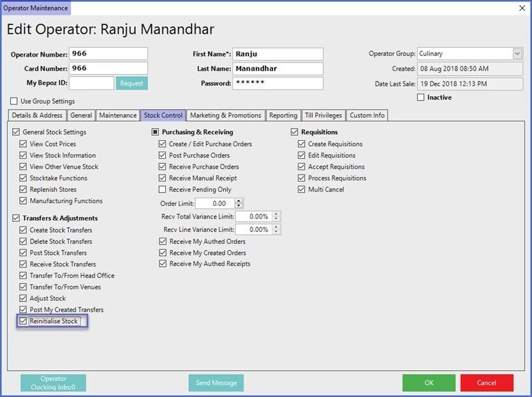Increase the Order Limit with up arrow

coord(239,201)
